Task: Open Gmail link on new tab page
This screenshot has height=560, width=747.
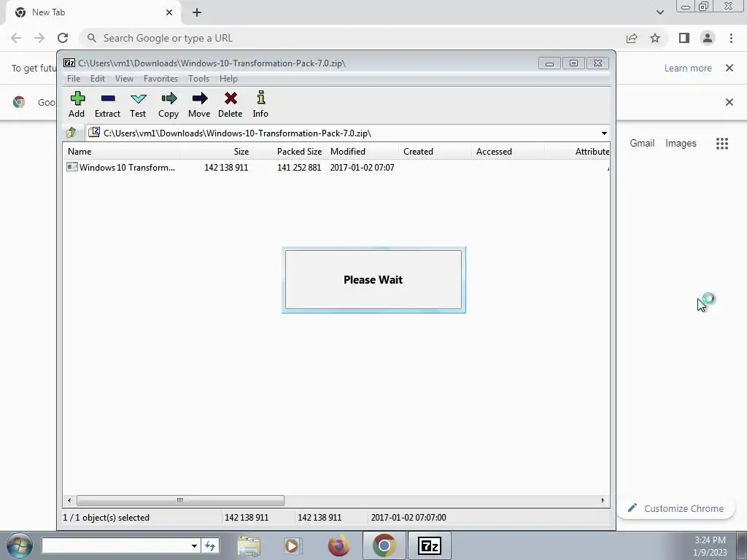Action: click(642, 144)
